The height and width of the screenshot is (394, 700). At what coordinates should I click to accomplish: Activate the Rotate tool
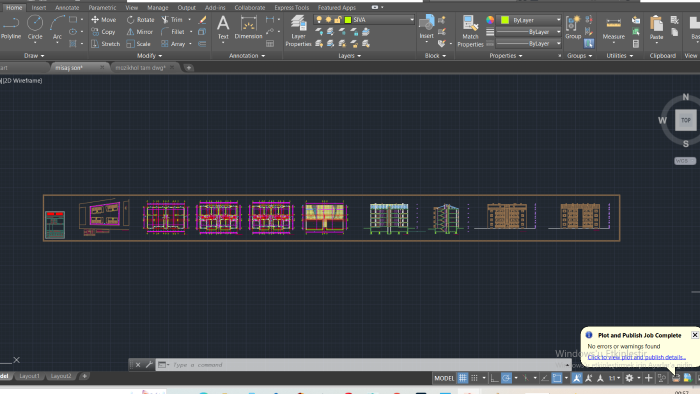pyautogui.click(x=140, y=20)
